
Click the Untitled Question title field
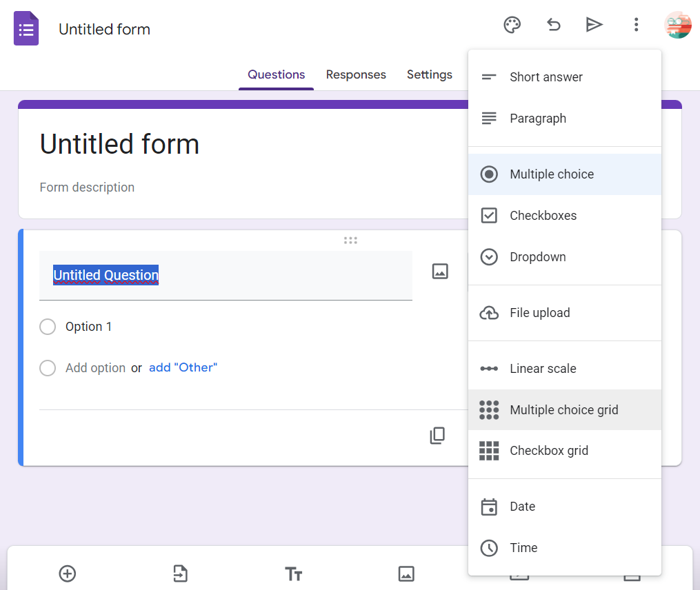pos(226,276)
